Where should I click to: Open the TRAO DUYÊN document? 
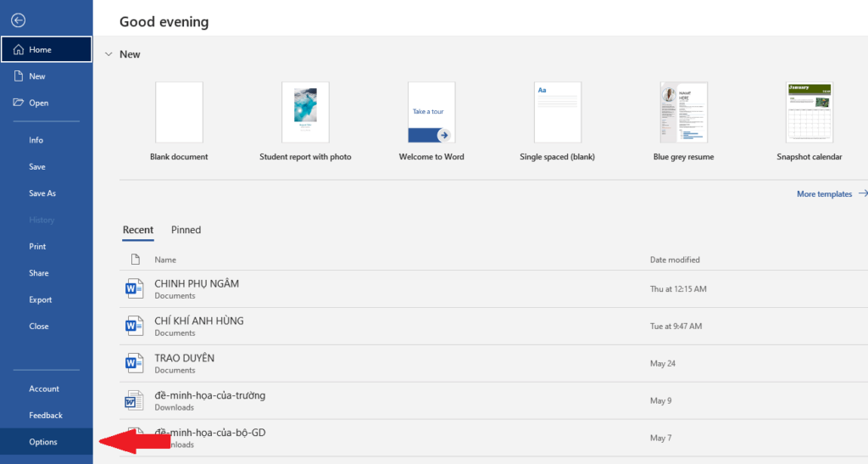point(494,363)
